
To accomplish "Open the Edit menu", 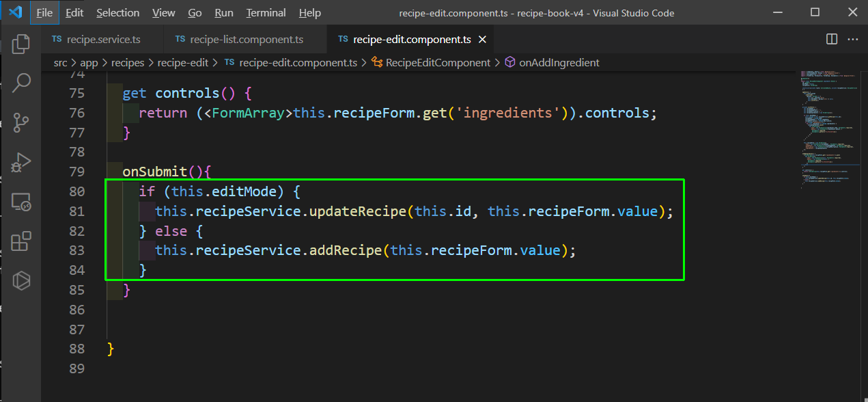I will (74, 12).
